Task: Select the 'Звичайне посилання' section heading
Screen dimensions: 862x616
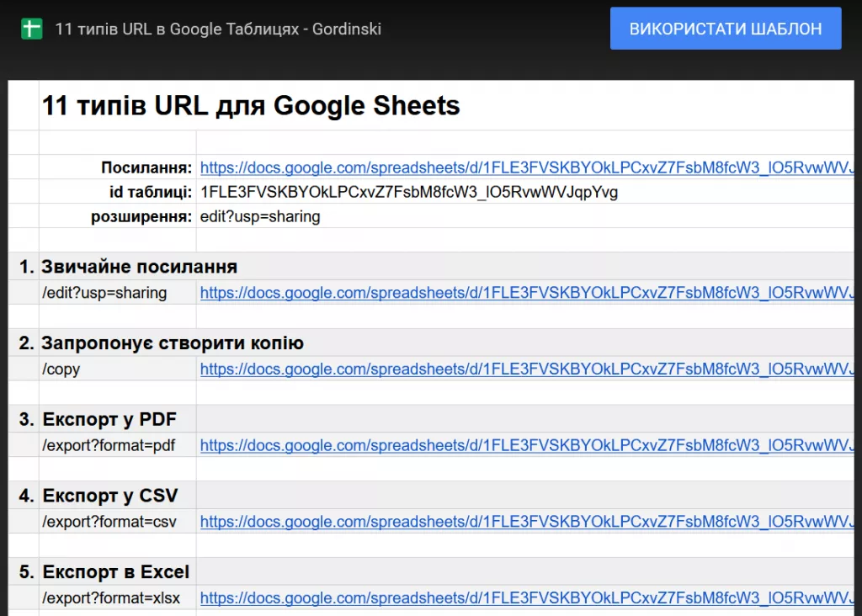Action: 139,267
